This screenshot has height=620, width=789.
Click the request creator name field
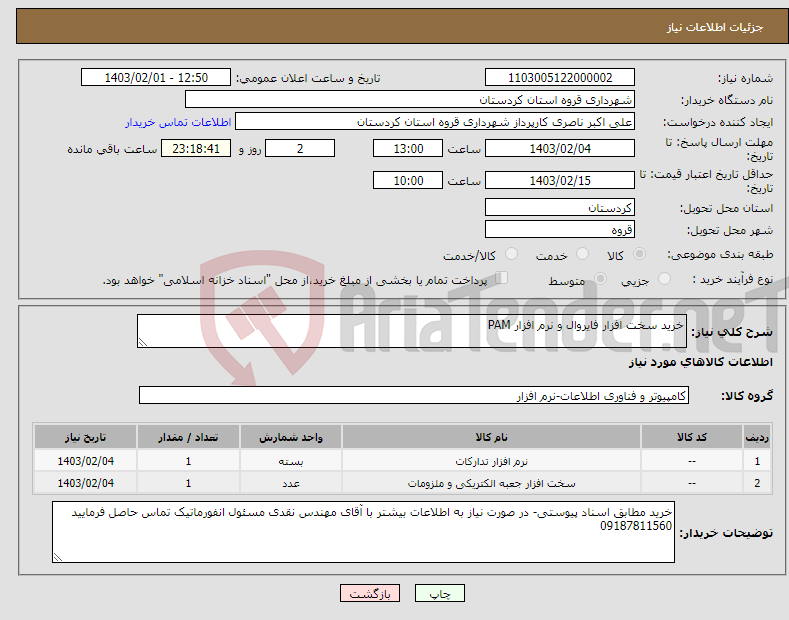(x=435, y=122)
